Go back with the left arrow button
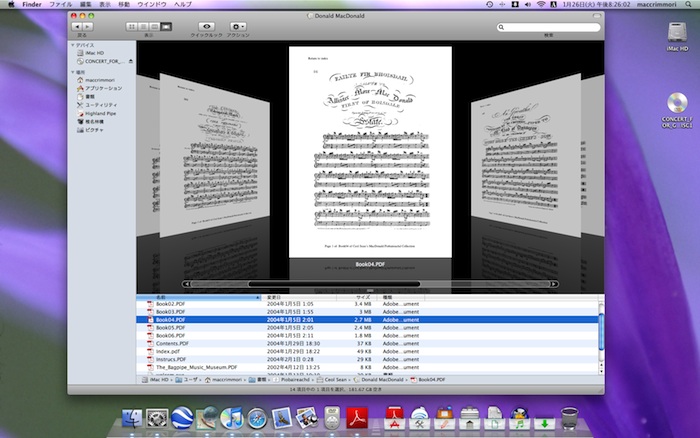This screenshot has height=438, width=700. tap(77, 27)
